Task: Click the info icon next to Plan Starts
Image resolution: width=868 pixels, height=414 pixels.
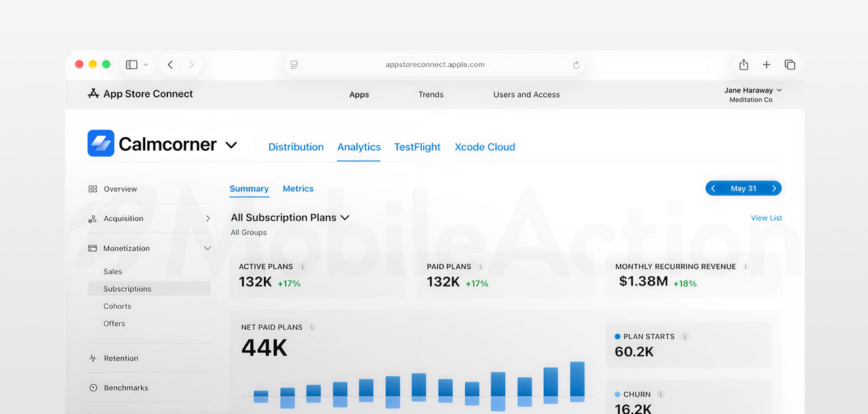Action: tap(685, 337)
